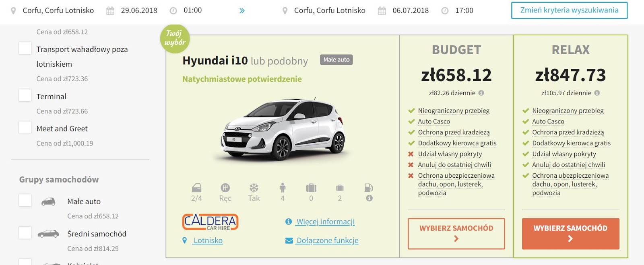Check the Średni samochód car group checkbox
Viewport: 644px width, 265px height.
[x=25, y=232]
